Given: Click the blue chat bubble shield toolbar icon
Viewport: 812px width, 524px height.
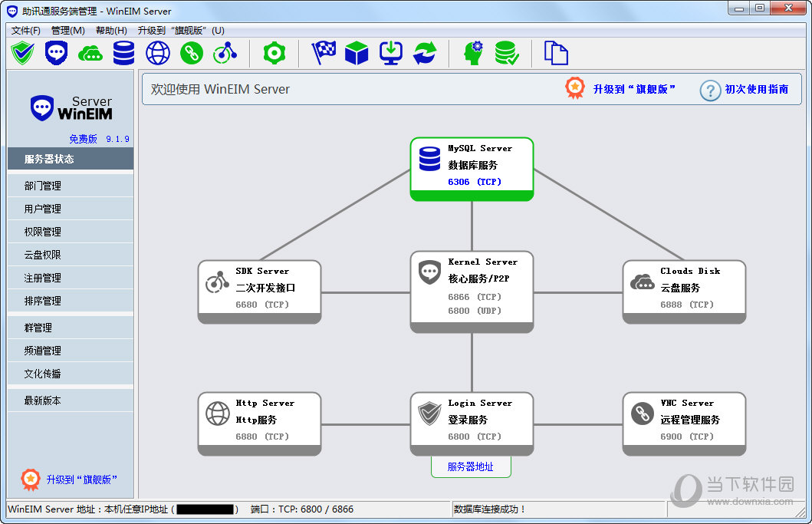Looking at the screenshot, I should [x=56, y=53].
